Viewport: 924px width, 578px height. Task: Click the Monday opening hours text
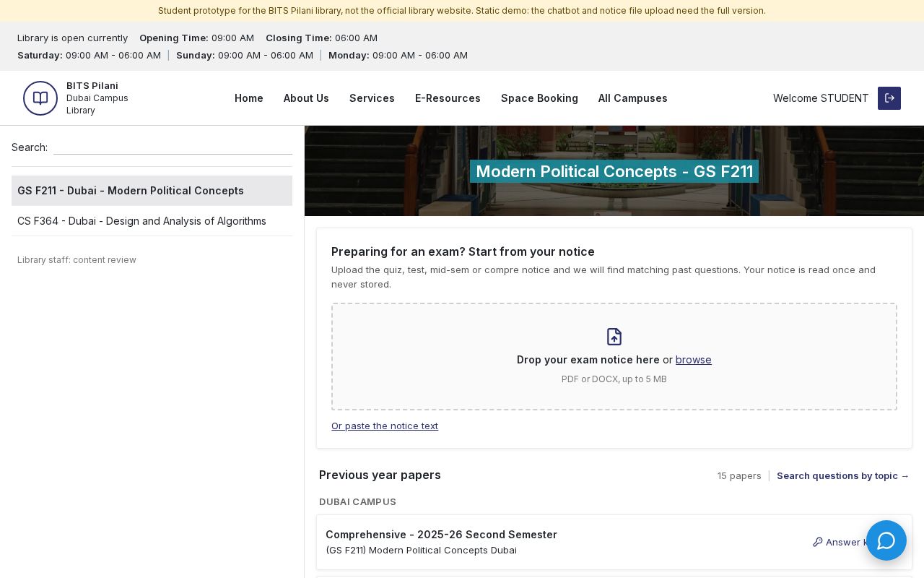398,55
